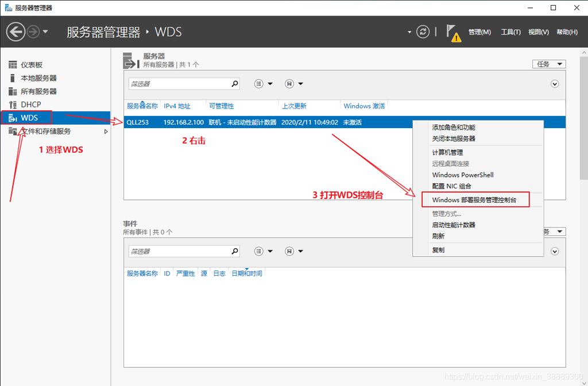Click the servers filter text field
Screen dimensions: 588x386
pos(178,84)
